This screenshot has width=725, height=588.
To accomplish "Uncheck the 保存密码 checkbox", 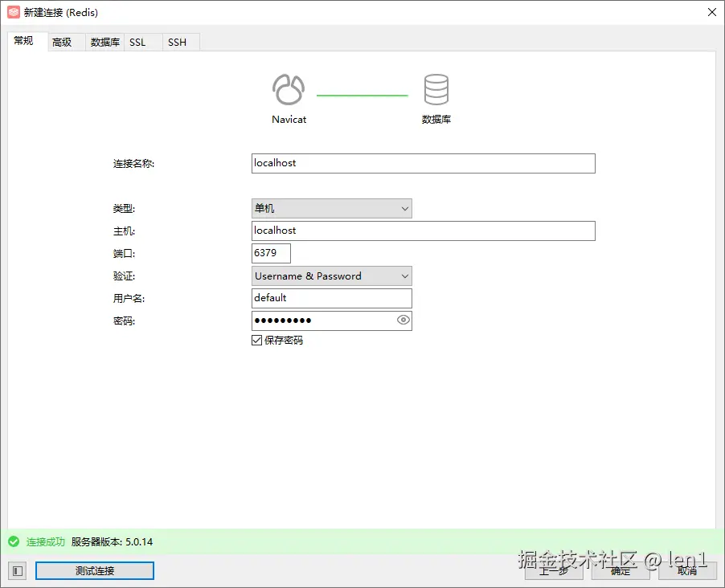I will pos(256,341).
